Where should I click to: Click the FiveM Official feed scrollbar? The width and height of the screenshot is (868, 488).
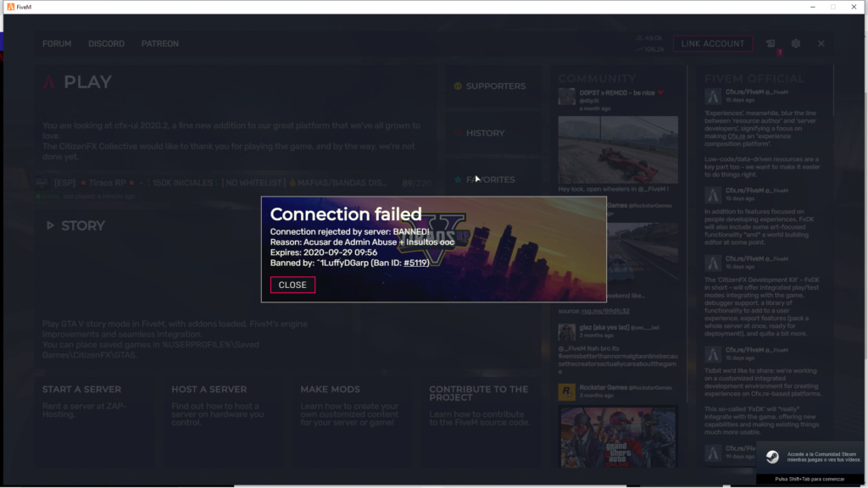(833, 91)
